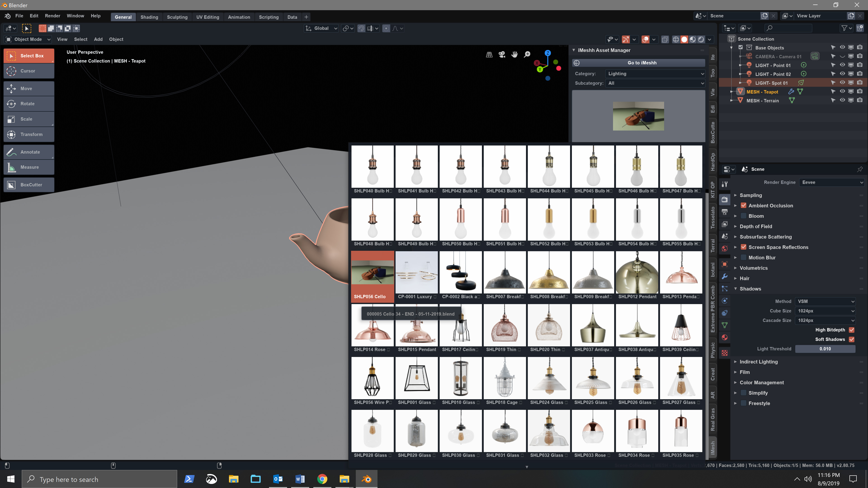This screenshot has width=868, height=488.
Task: Click the Select Box button
Action: (x=29, y=56)
